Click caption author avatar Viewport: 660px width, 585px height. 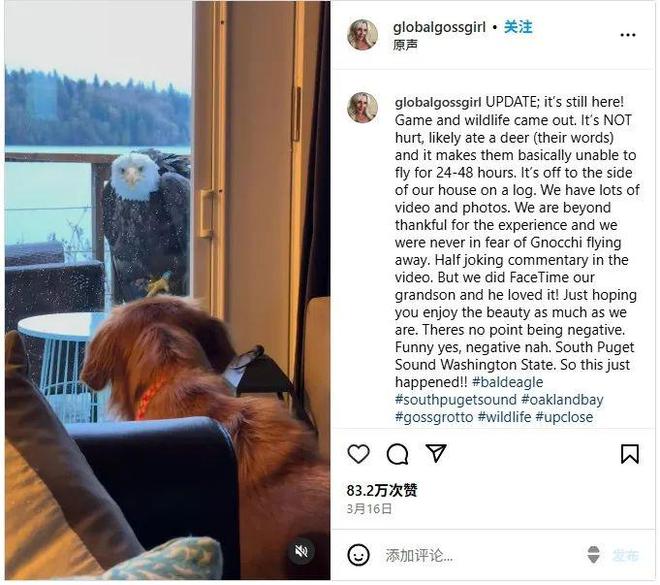[362, 108]
